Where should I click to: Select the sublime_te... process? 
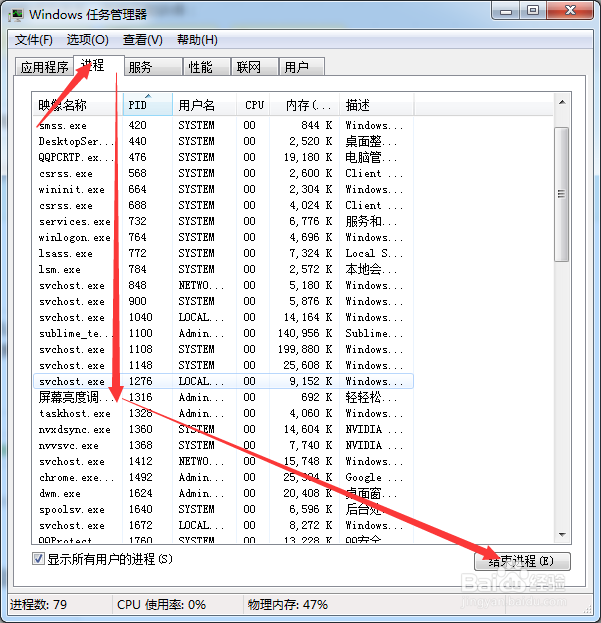coord(223,333)
